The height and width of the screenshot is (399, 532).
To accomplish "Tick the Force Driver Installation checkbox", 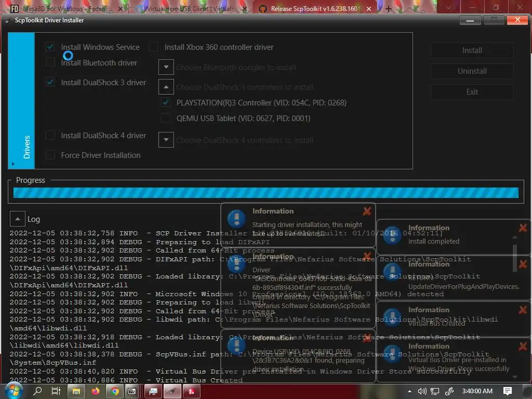I will [50, 155].
